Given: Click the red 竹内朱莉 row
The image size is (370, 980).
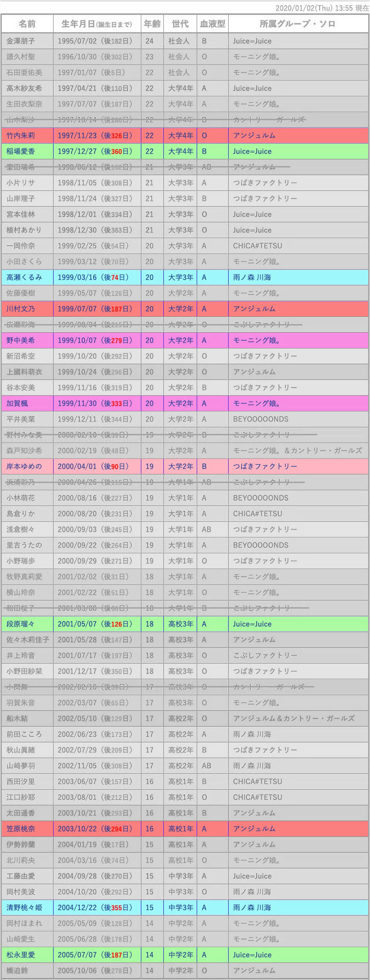Looking at the screenshot, I should 185,135.
